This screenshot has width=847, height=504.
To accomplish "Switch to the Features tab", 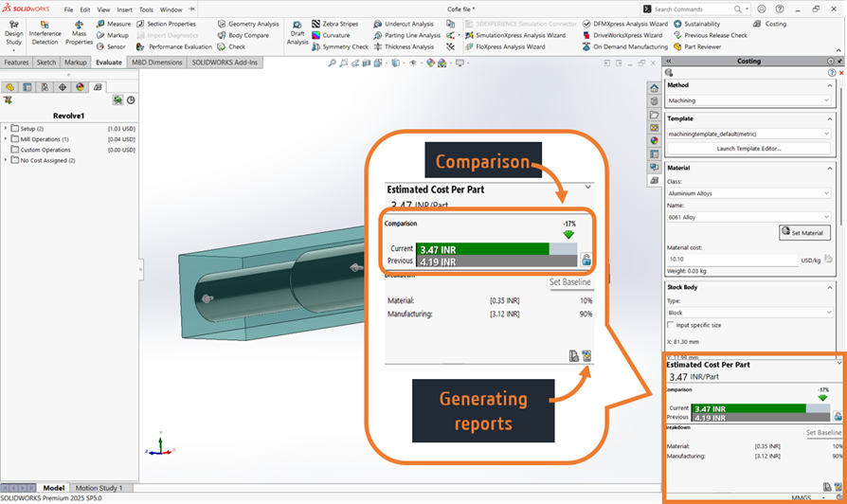I will 16,63.
